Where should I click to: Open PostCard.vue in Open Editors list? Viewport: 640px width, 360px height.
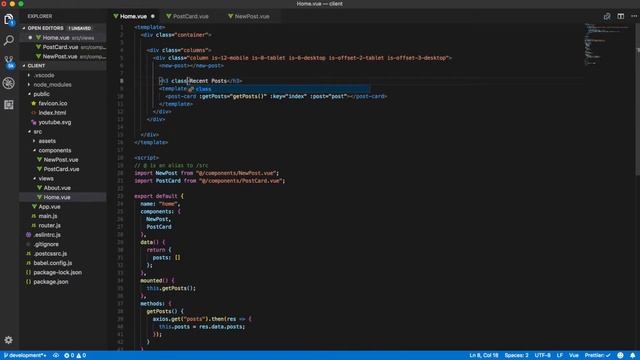[x=63, y=47]
